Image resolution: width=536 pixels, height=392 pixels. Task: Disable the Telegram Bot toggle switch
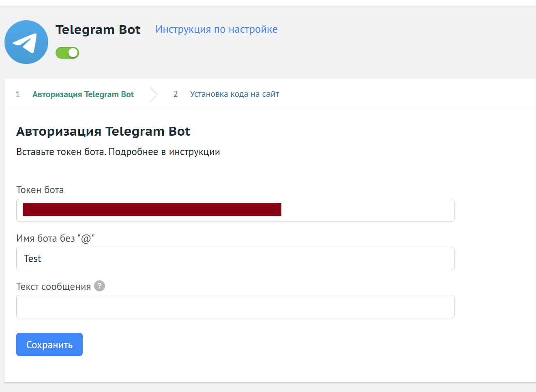point(67,53)
